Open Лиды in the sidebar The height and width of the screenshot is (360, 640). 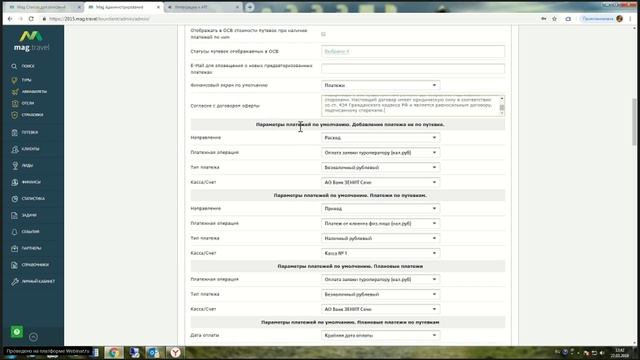(x=22, y=166)
